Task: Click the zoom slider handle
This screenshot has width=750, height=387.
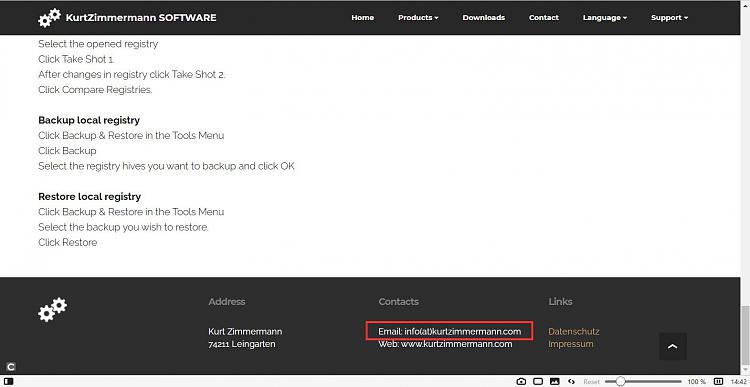Action: pos(620,381)
